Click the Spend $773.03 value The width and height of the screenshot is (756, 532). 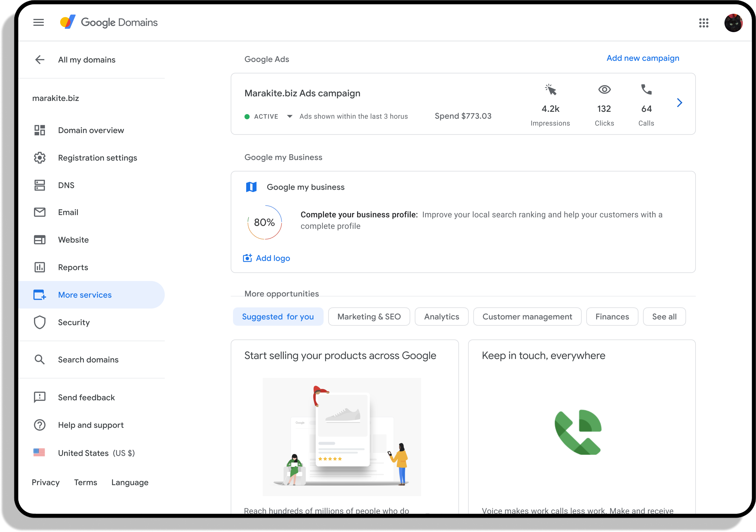[x=463, y=116]
